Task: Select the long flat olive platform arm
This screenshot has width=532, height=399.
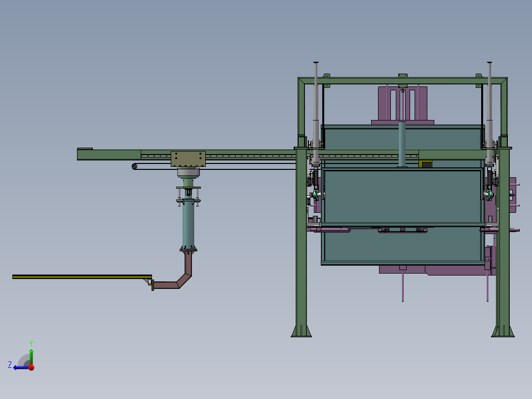Action: point(81,277)
